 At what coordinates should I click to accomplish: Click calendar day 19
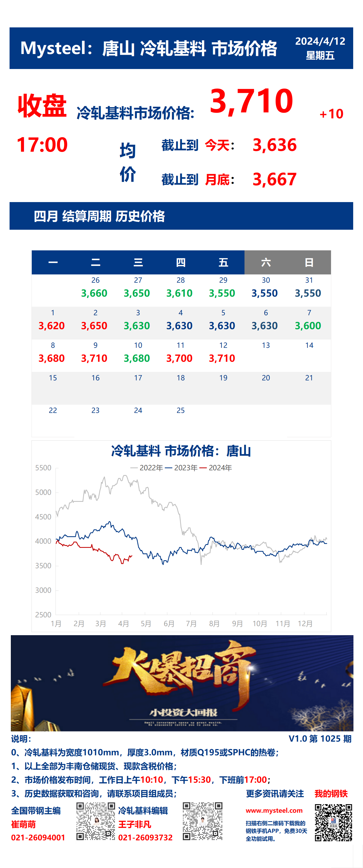click(x=223, y=378)
